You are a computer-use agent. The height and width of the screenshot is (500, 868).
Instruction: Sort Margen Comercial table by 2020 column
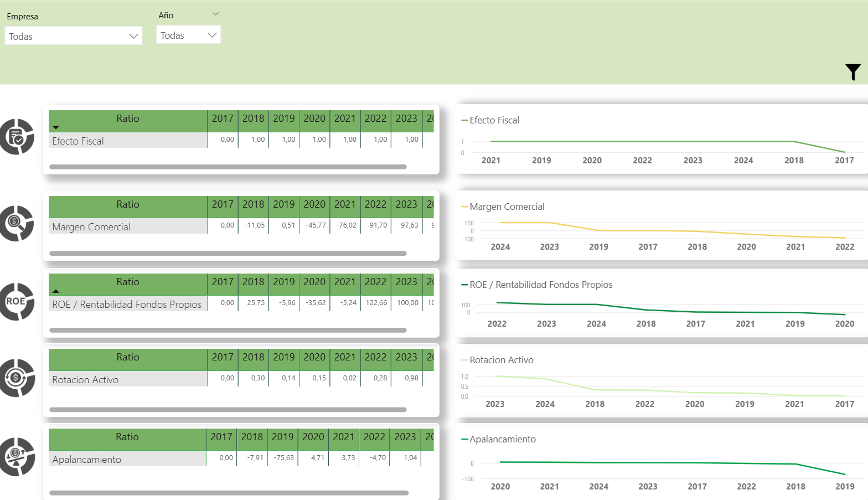[314, 204]
